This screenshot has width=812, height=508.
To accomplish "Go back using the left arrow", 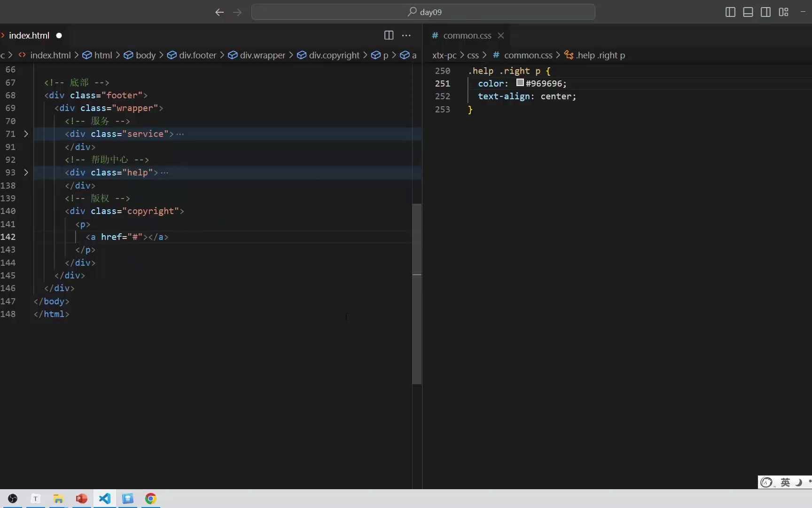I will 219,12.
